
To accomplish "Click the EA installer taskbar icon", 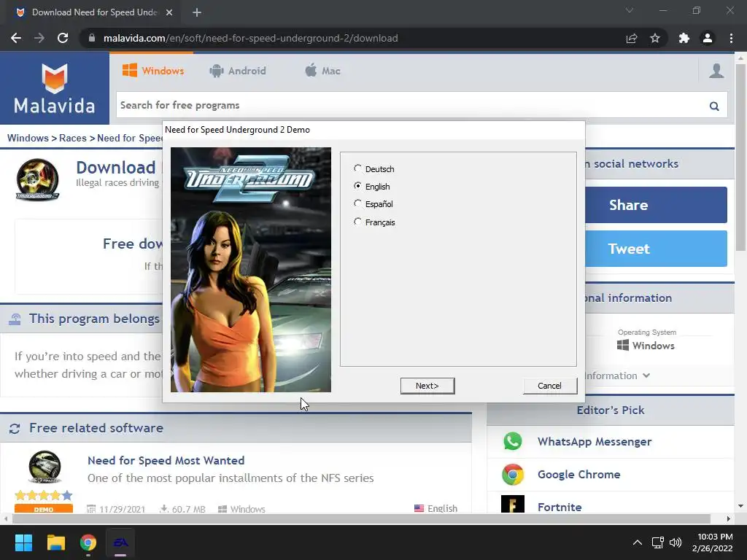I will [120, 542].
